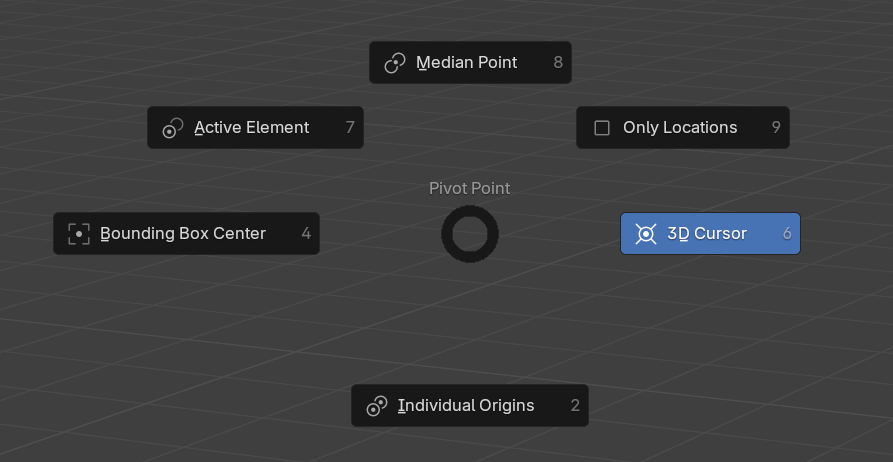The image size is (893, 462).
Task: Click the 3D Cursor crosshair icon
Action: click(x=646, y=234)
